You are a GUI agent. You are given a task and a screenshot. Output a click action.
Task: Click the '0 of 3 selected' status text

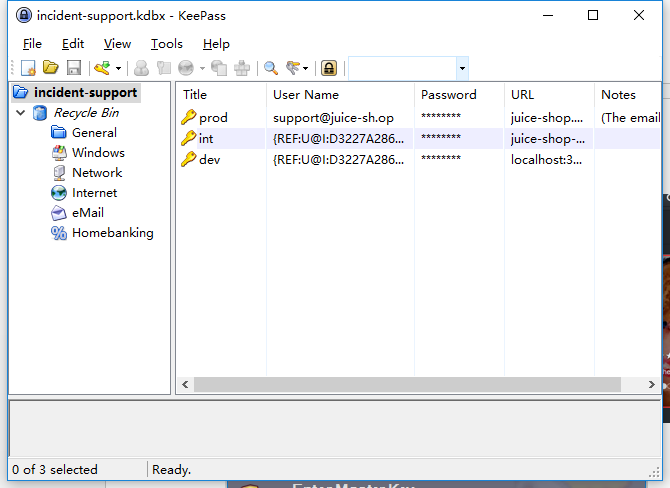[55, 470]
